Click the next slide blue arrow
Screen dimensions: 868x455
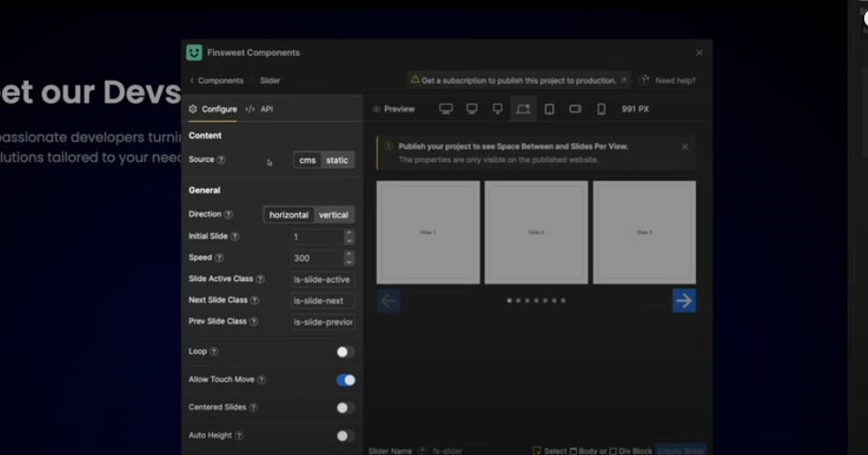(x=683, y=300)
